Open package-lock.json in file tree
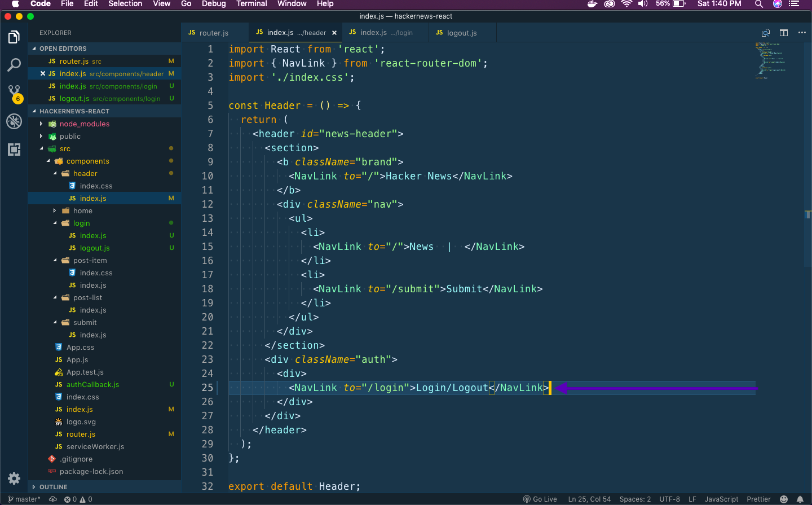This screenshot has width=812, height=505. [91, 471]
